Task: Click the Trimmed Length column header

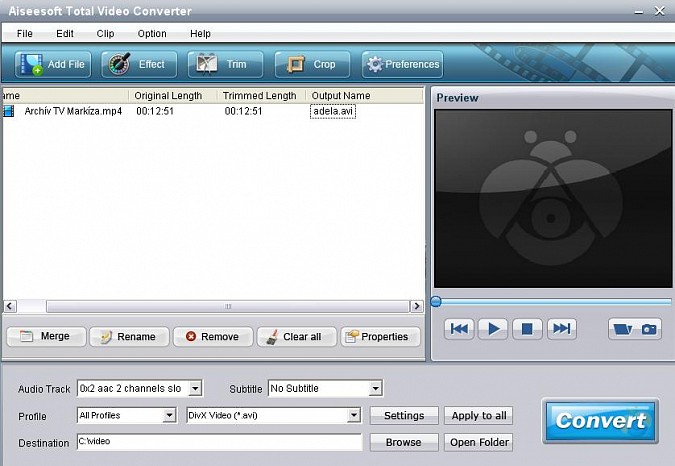Action: 261,96
